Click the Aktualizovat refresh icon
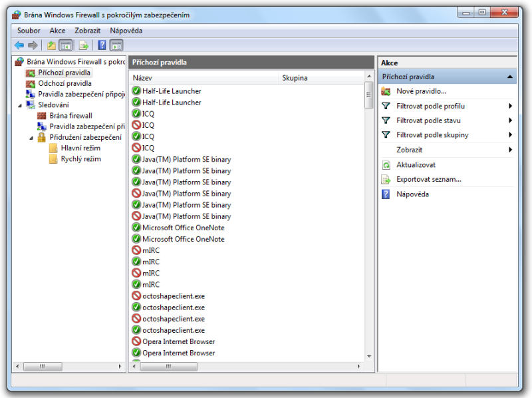The image size is (532, 398). tap(386, 165)
